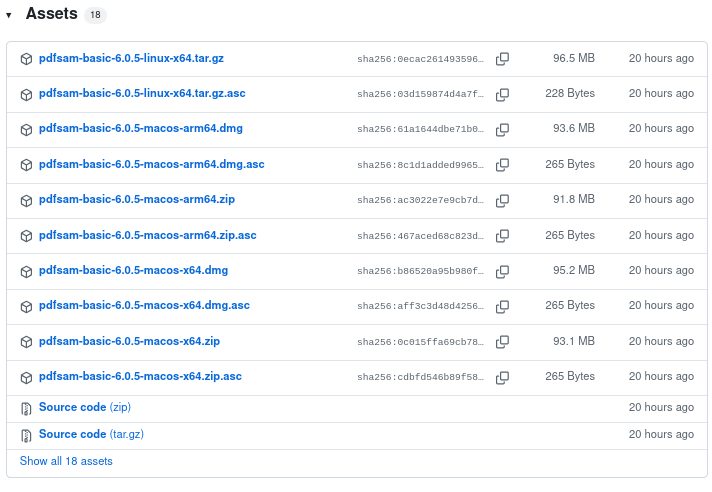The image size is (712, 492).
Task: Download pdfsam-basic-6.0.5-macos-arm64.zip
Action: tap(137, 199)
